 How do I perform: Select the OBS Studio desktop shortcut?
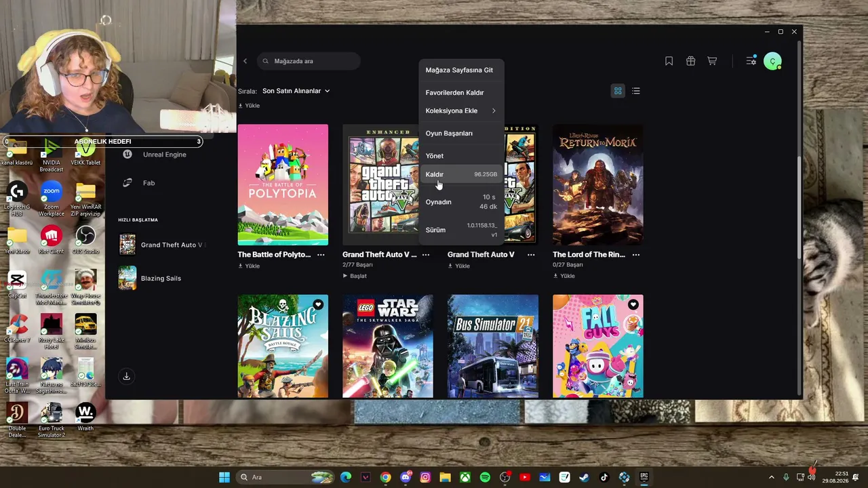[85, 240]
